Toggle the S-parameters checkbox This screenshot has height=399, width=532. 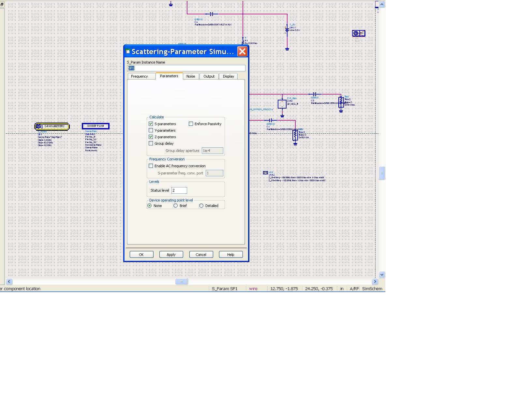(x=151, y=124)
